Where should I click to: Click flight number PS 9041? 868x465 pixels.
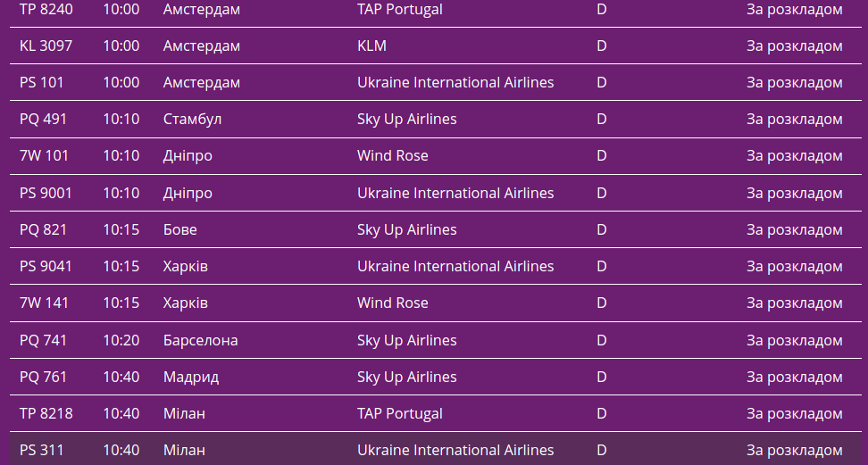46,266
